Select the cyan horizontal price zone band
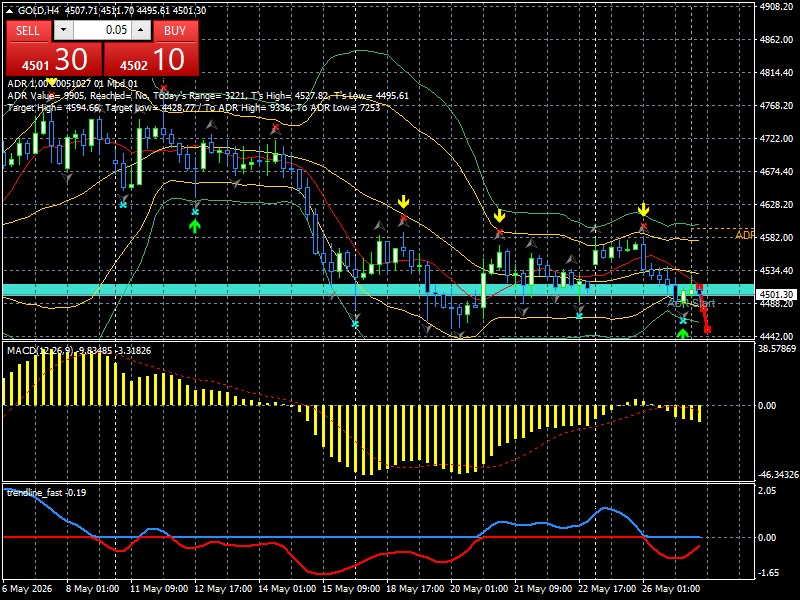This screenshot has width=800, height=600. [x=378, y=290]
